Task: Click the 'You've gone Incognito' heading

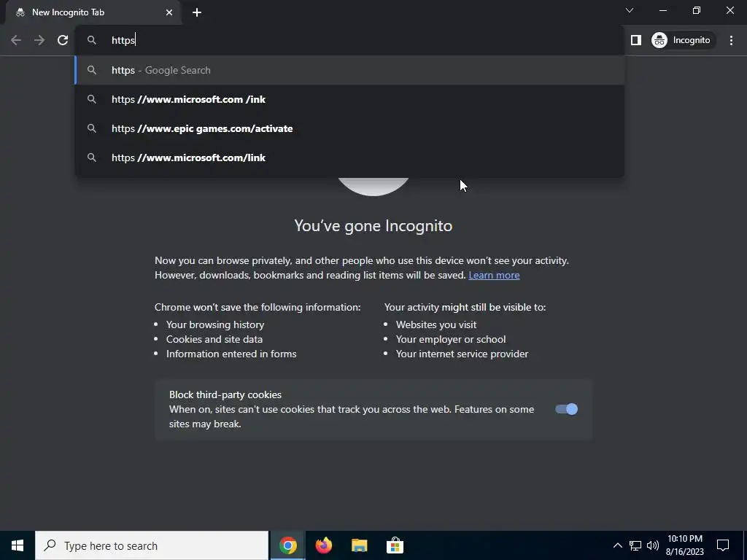Action: [x=373, y=226]
